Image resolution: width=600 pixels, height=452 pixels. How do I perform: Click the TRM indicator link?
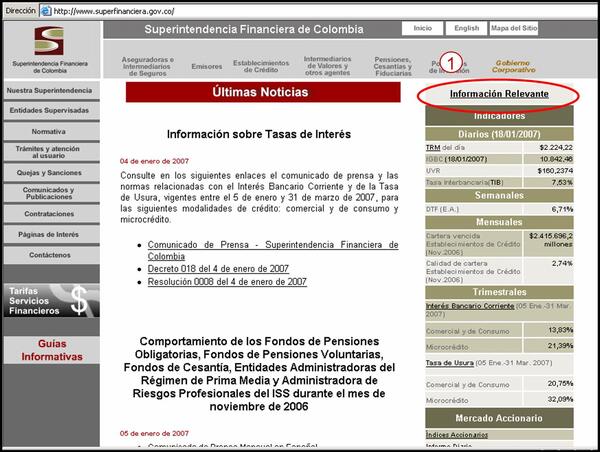click(434, 146)
